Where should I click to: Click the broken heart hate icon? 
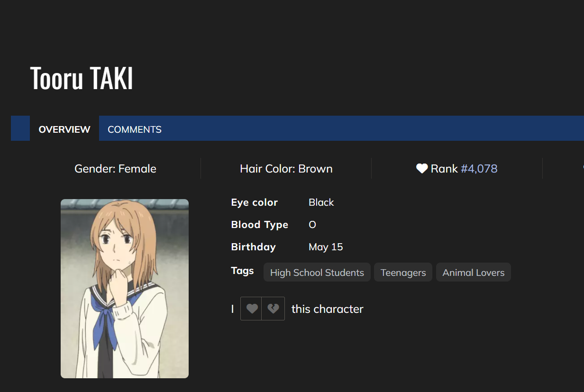[273, 309]
